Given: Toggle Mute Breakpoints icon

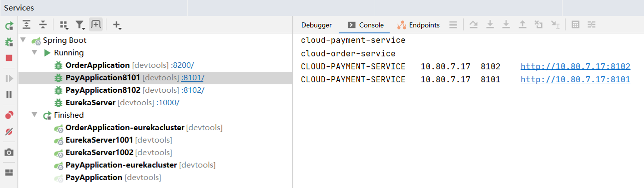Looking at the screenshot, I should point(9,132).
